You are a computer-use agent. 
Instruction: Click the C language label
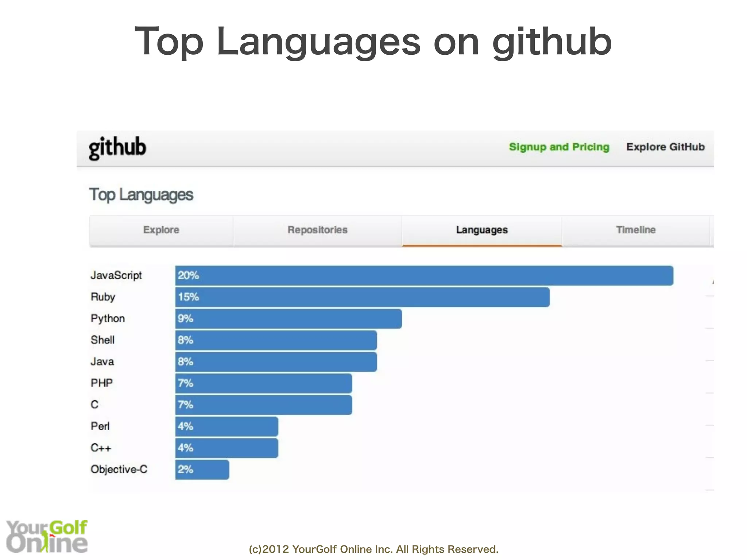[x=94, y=405]
